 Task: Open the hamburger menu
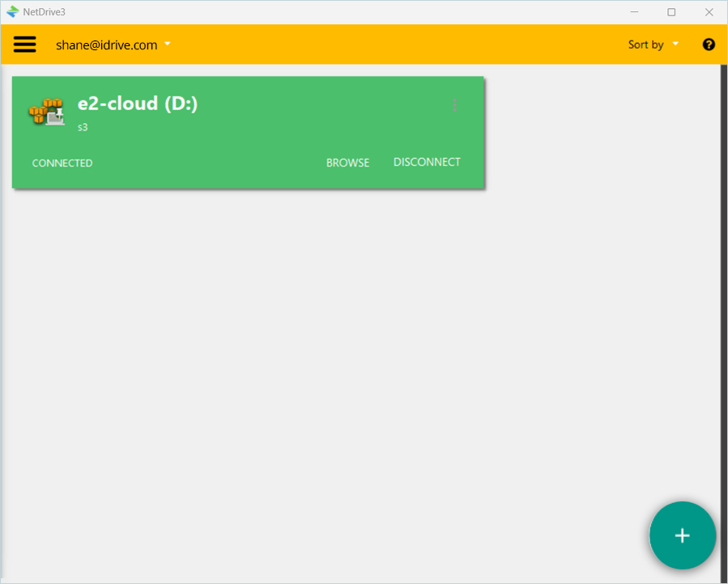[x=24, y=45]
